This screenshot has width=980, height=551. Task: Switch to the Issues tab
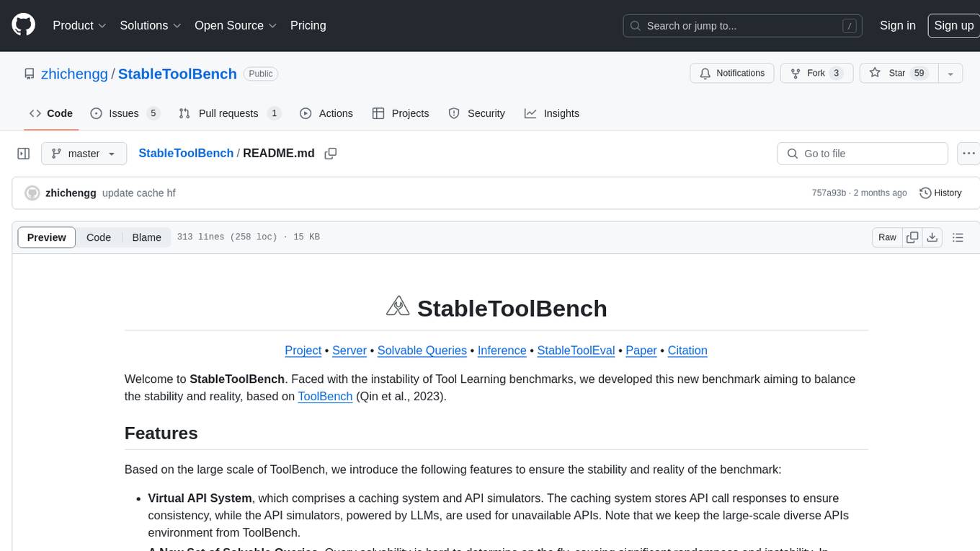click(x=125, y=113)
